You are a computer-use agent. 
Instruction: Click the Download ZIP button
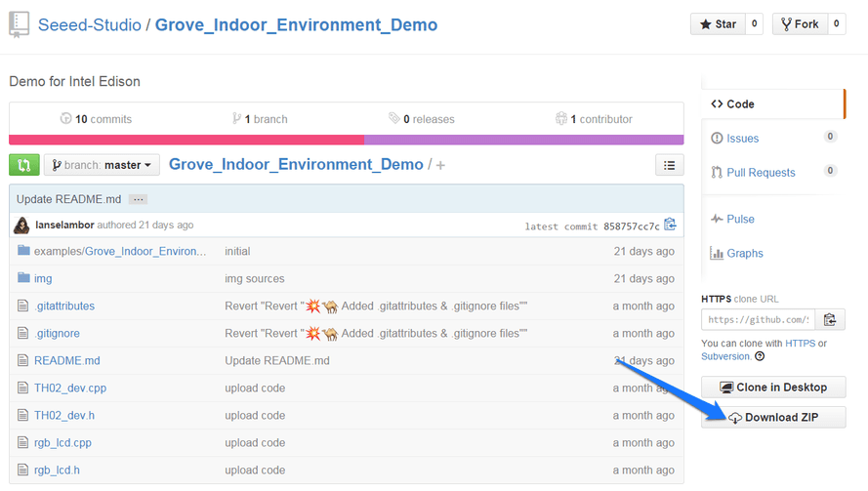[773, 418]
